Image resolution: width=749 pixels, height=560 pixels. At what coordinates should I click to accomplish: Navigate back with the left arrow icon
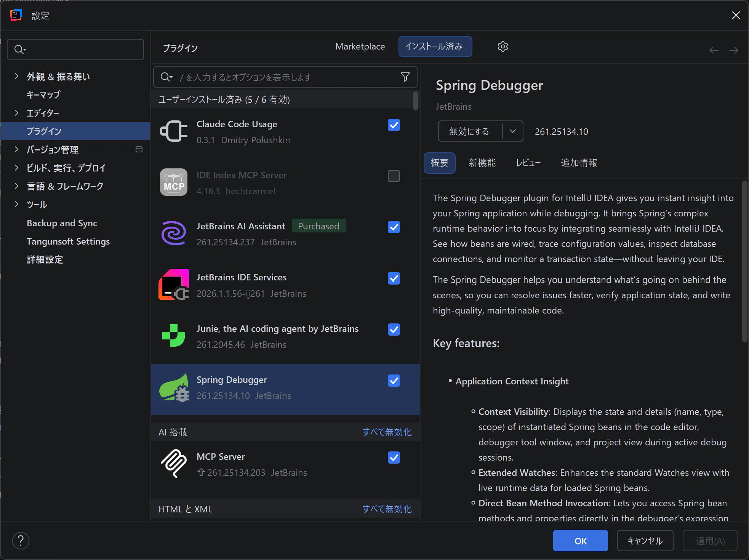(714, 50)
